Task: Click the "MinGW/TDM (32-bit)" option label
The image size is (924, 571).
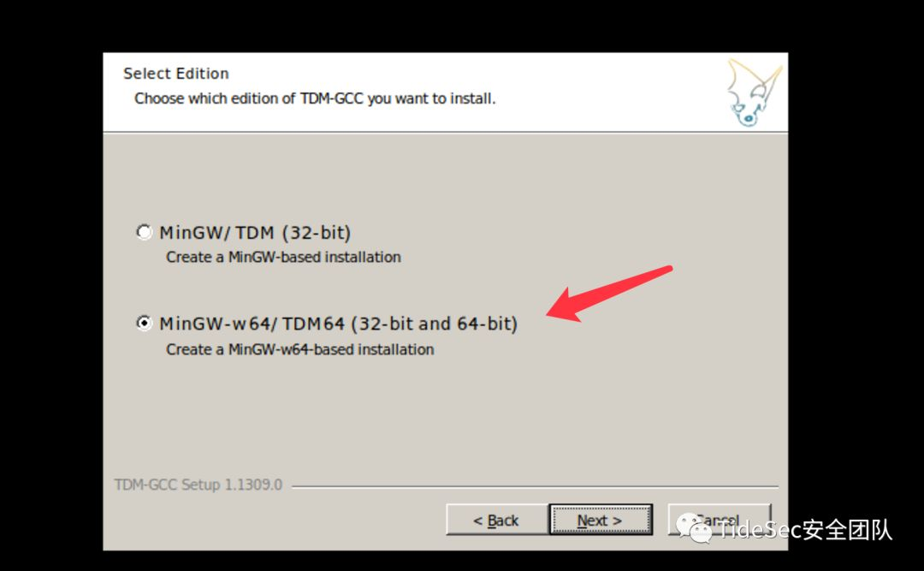Action: [255, 232]
